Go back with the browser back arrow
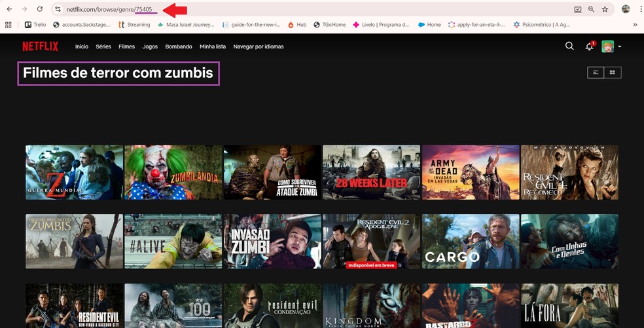This screenshot has width=644, height=328. [9, 9]
